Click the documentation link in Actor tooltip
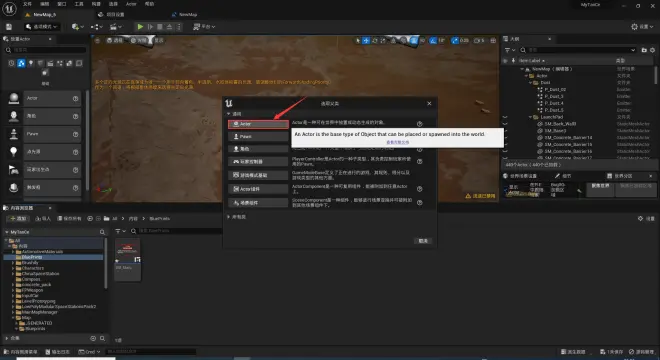 (x=398, y=142)
